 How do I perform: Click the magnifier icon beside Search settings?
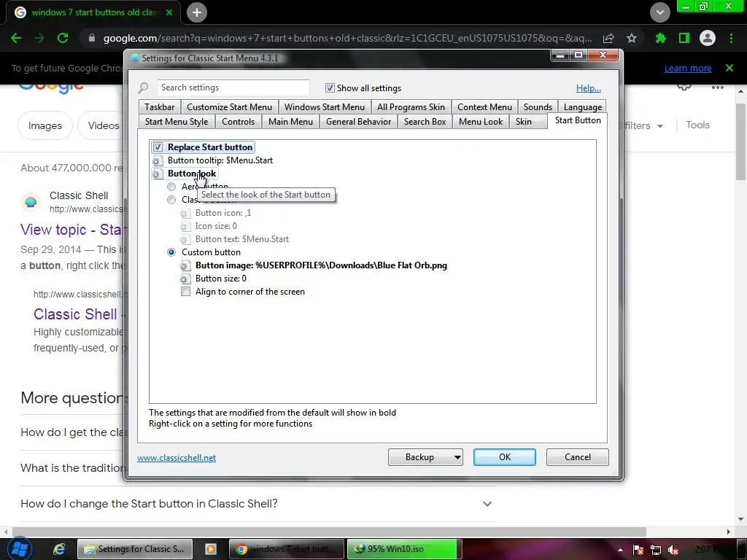(x=144, y=88)
